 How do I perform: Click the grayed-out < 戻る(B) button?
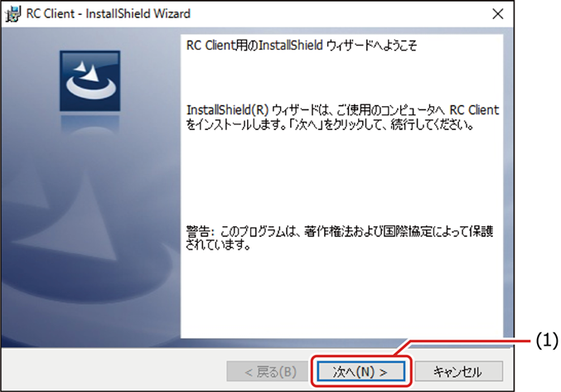point(268,371)
